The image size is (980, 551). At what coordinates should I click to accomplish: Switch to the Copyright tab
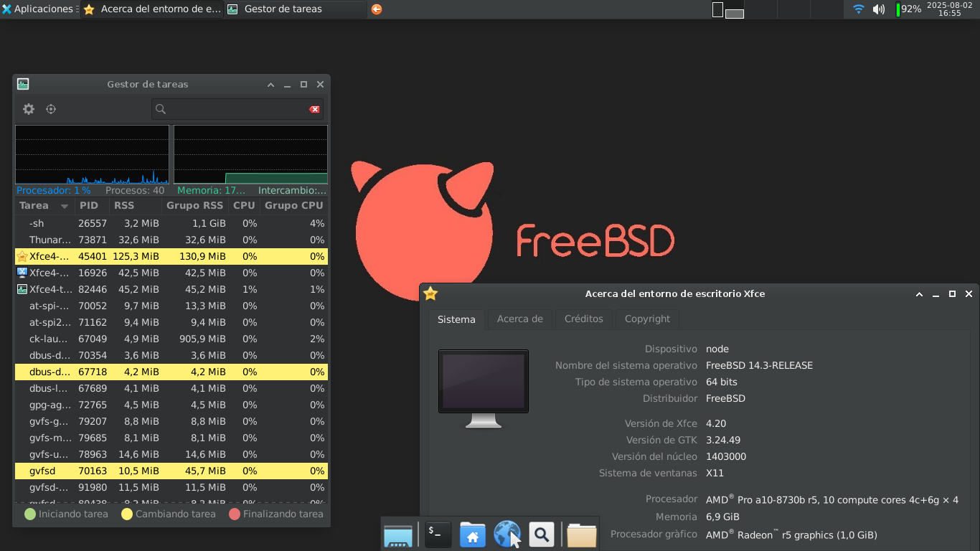click(646, 319)
